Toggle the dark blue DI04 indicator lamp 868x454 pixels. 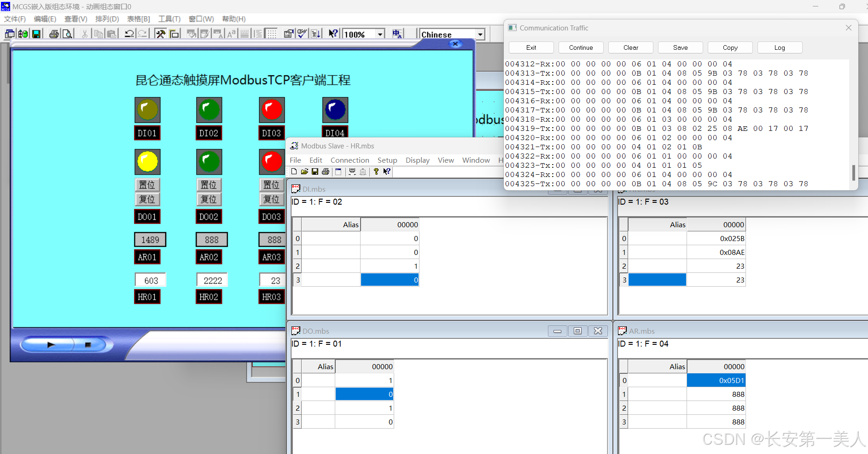pos(335,110)
